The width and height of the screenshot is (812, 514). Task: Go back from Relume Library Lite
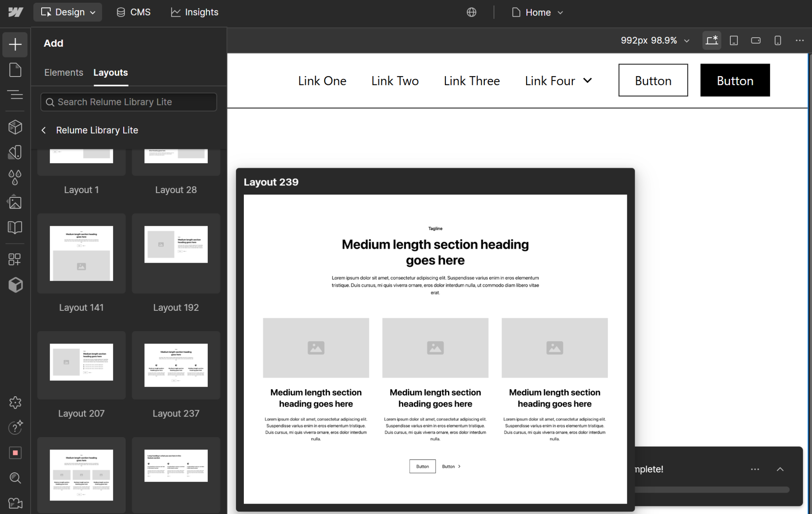tap(44, 130)
